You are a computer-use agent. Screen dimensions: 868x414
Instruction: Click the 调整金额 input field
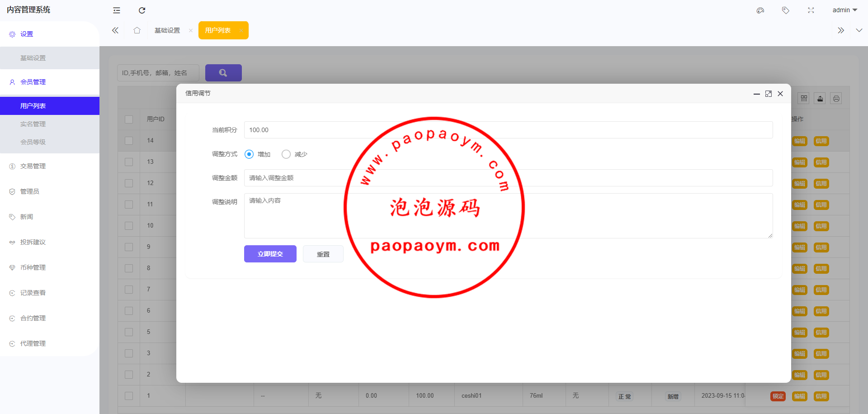tap(509, 178)
